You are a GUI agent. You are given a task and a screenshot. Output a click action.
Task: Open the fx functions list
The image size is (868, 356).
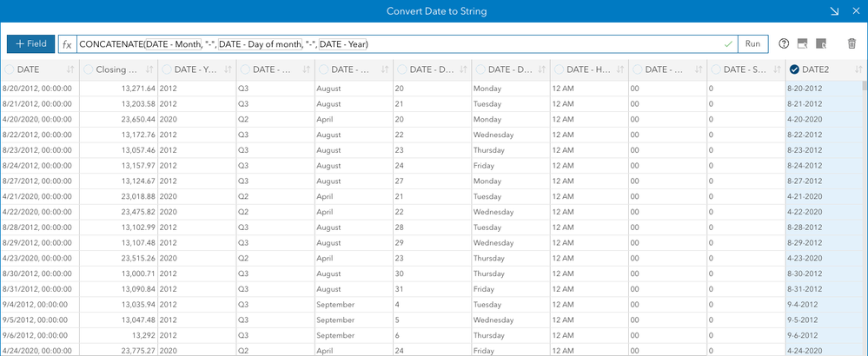(67, 43)
